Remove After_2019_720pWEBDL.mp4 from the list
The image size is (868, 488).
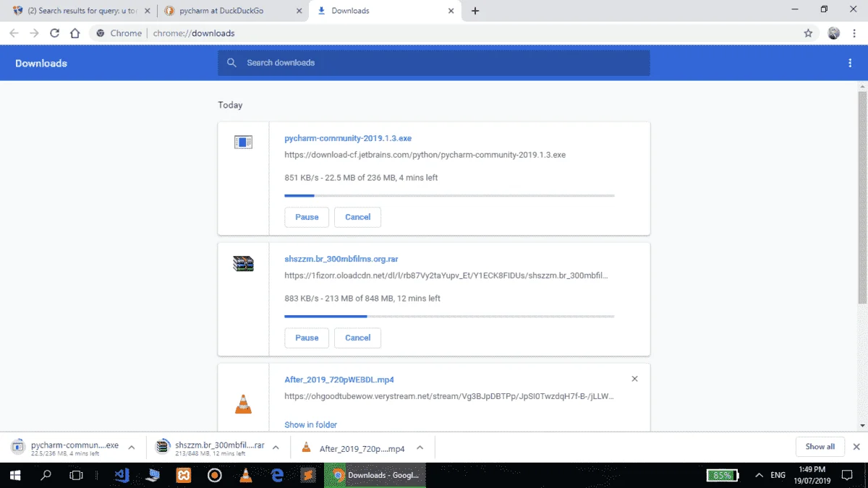click(634, 379)
